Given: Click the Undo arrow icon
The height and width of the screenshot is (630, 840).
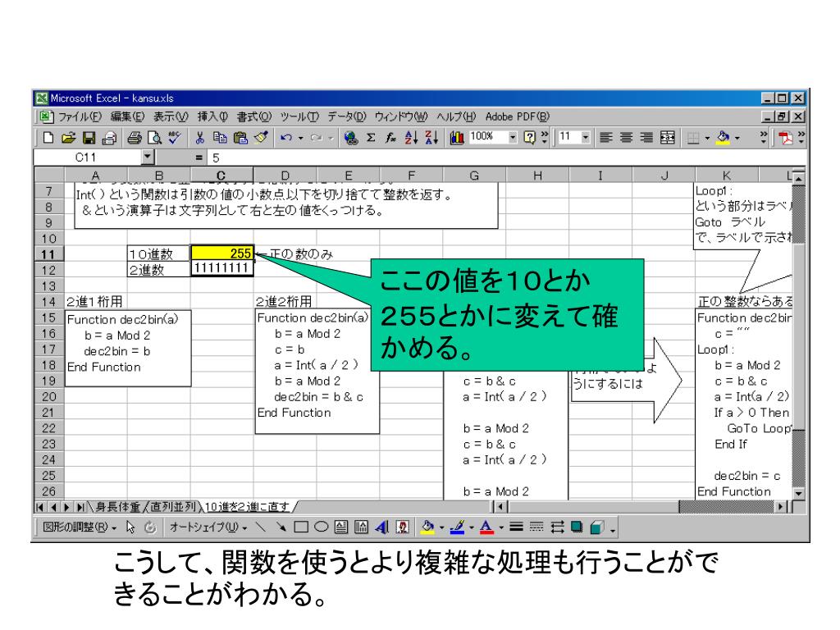Looking at the screenshot, I should click(x=286, y=138).
